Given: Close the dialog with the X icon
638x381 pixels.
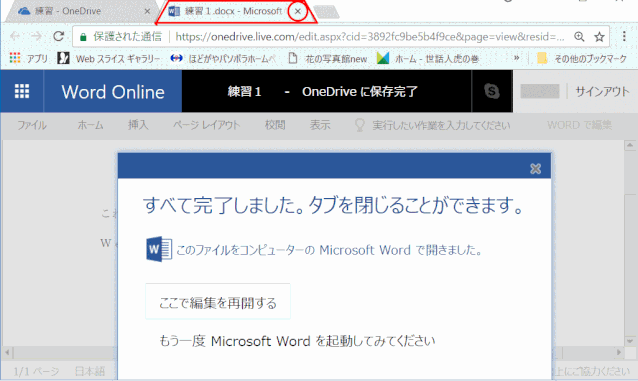Looking at the screenshot, I should [x=535, y=169].
